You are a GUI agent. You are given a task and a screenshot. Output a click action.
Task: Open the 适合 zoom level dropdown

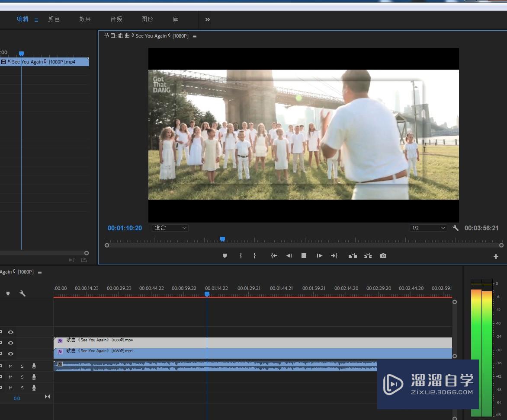[170, 228]
